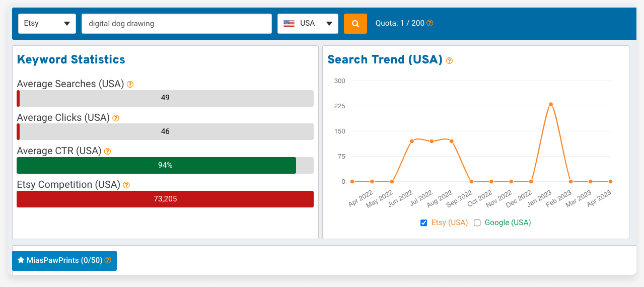
Task: Click the Jun 2022 data point
Action: coord(411,141)
